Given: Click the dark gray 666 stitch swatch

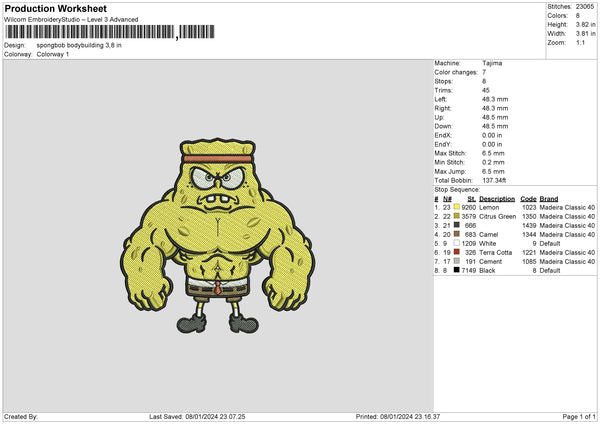Looking at the screenshot, I should point(457,225).
